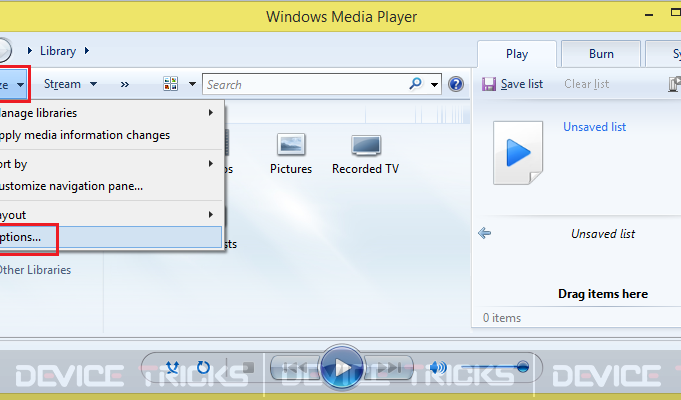The image size is (681, 400).
Task: Click the Save list floppy disk icon
Action: click(489, 84)
